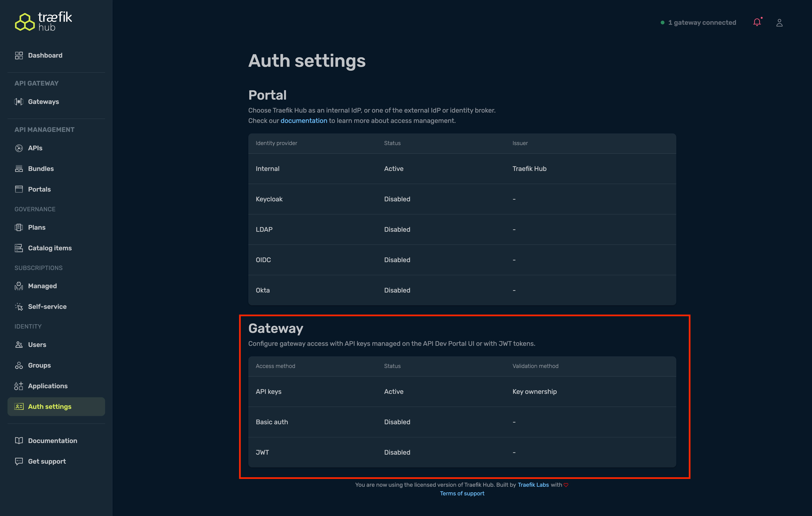Viewport: 812px width, 516px height.
Task: Click the Keycloak identity provider row
Action: (462, 199)
